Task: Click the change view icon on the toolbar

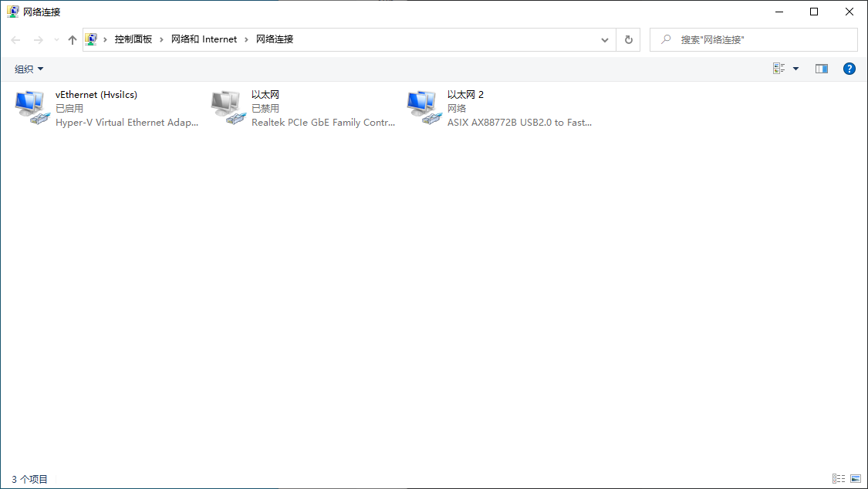Action: 777,68
